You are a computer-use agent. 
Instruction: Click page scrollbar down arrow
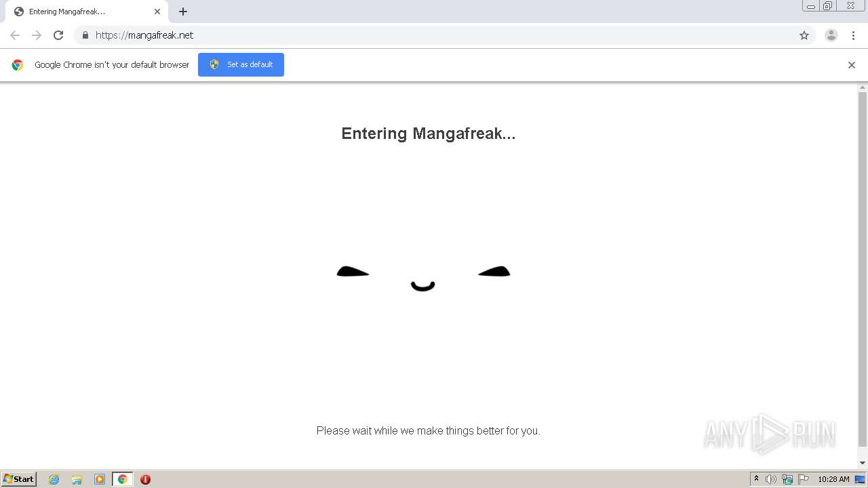tap(863, 463)
